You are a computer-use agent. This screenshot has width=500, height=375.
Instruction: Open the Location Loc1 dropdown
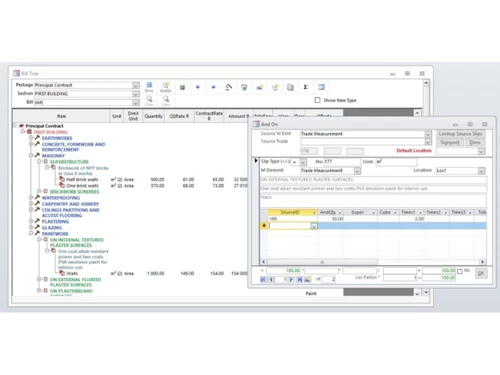pos(481,171)
